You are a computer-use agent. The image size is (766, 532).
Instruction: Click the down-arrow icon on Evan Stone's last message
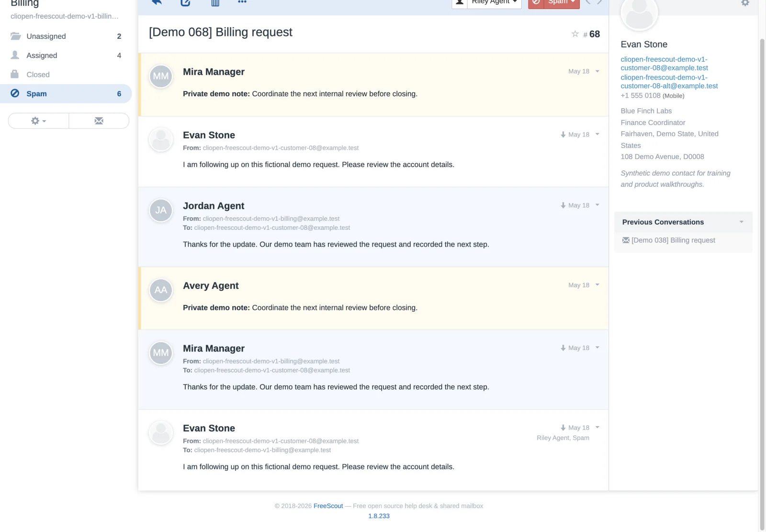click(563, 428)
